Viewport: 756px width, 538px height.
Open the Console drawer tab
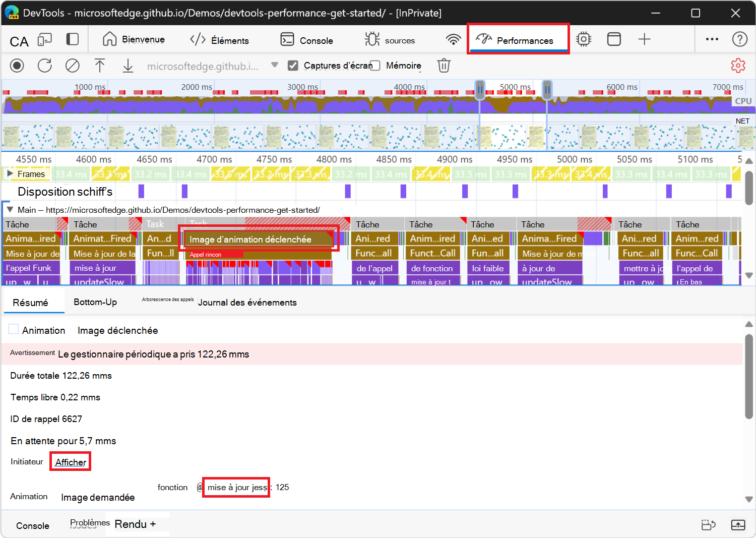click(x=33, y=526)
